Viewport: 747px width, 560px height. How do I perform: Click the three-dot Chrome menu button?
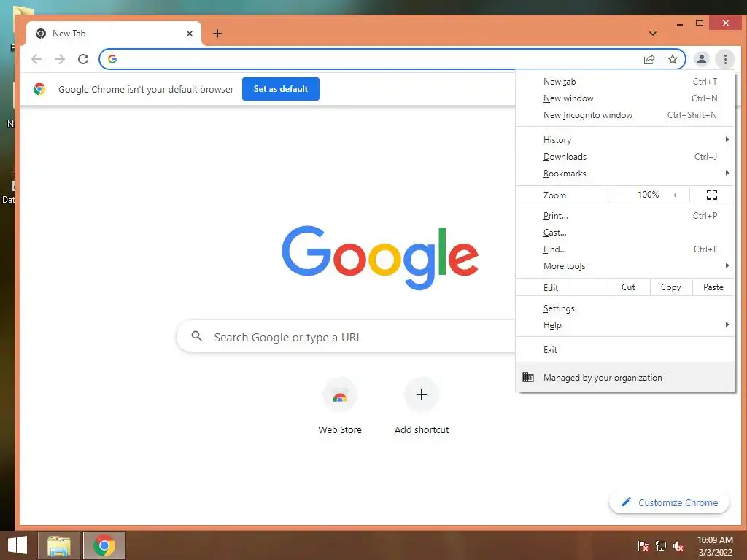tap(725, 59)
